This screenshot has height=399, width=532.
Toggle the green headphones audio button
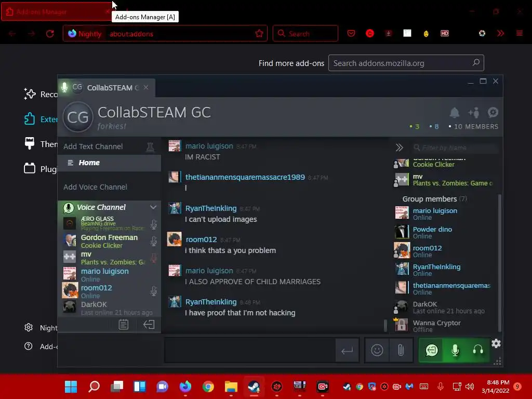click(478, 350)
